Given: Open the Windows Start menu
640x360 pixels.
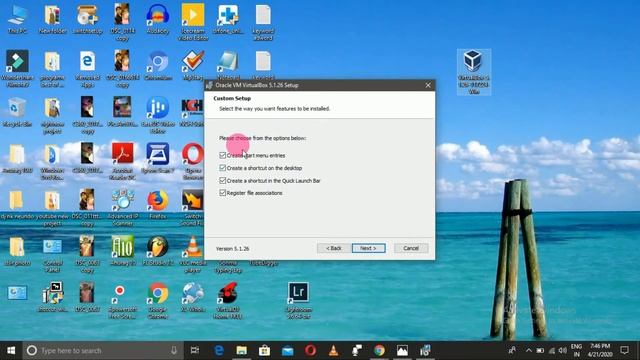Looking at the screenshot, I should click(11, 350).
